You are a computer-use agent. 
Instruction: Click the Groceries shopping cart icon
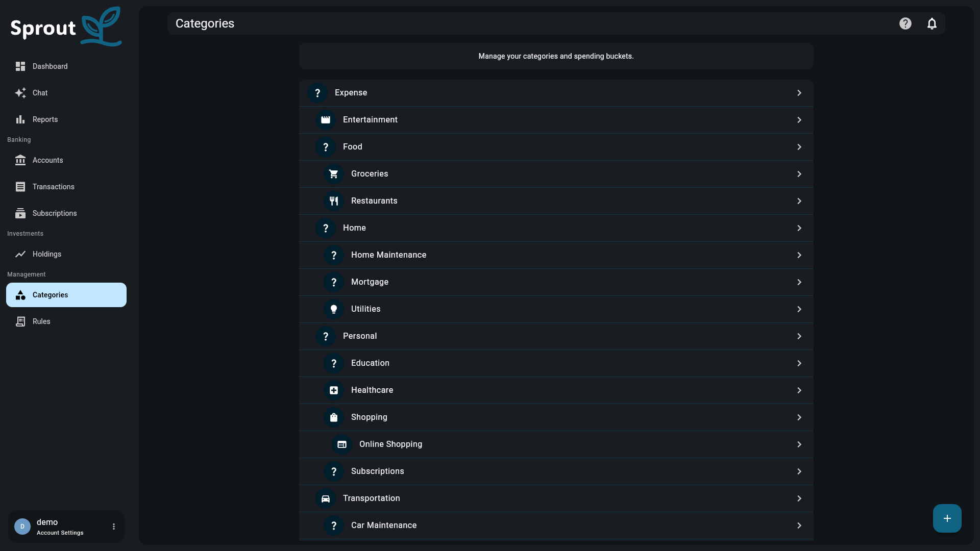(x=334, y=174)
